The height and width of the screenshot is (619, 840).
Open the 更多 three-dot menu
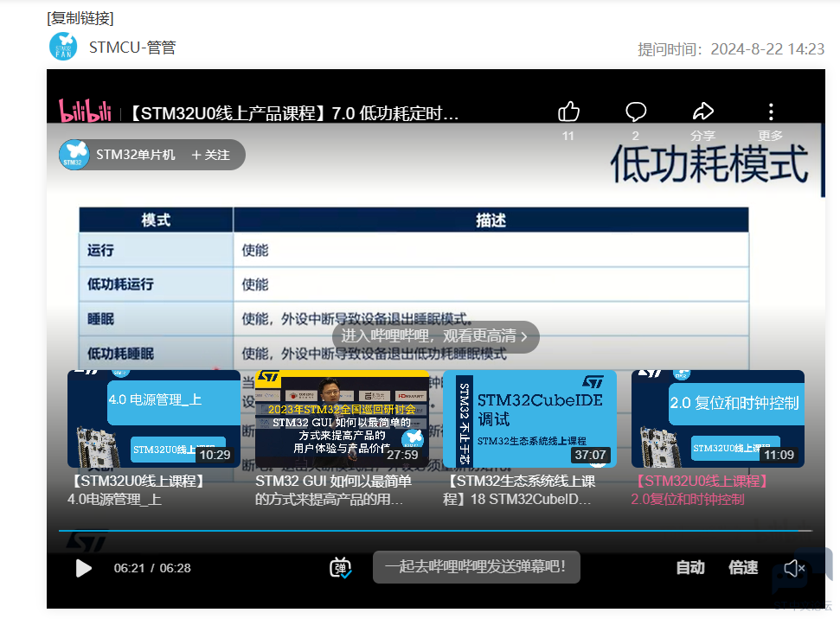point(771,112)
